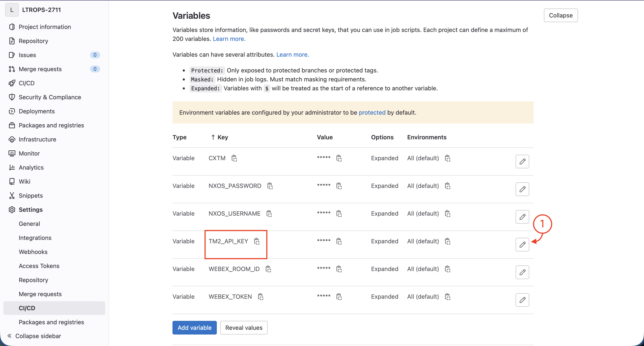The image size is (644, 346).
Task: Edit the WEBEX_TOKEN variable via pencil icon
Action: [x=522, y=300]
